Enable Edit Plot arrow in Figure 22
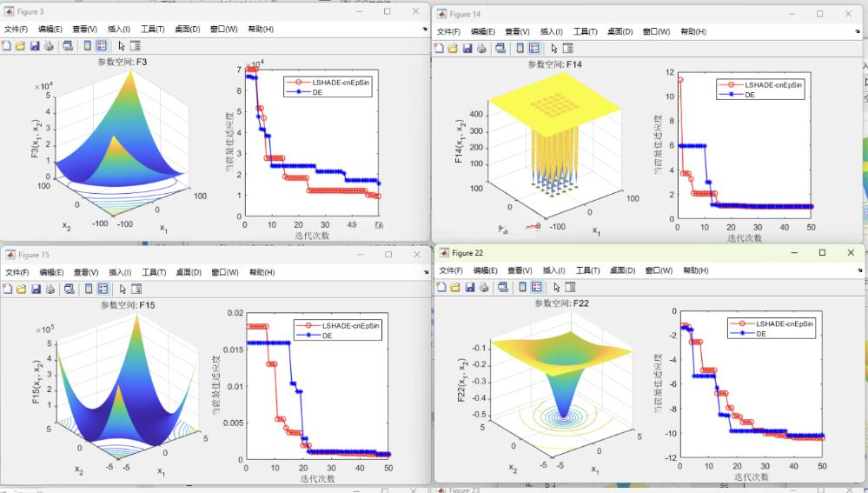This screenshot has width=868, height=493. point(556,287)
